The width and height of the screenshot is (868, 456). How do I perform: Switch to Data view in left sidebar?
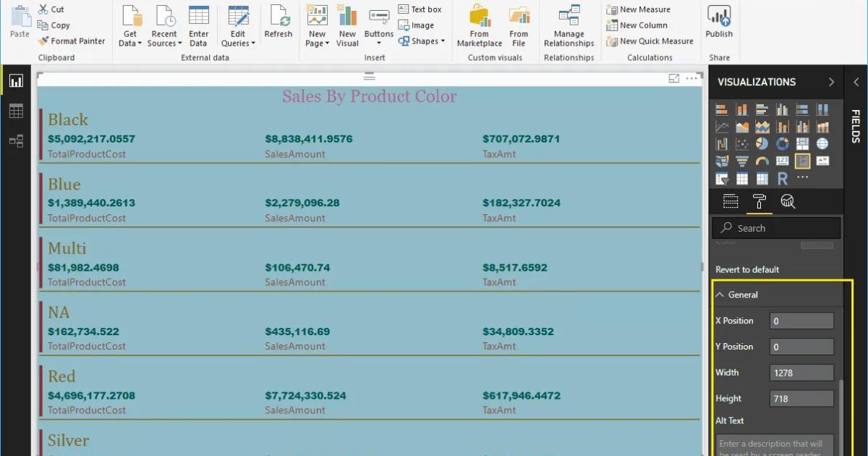point(16,110)
